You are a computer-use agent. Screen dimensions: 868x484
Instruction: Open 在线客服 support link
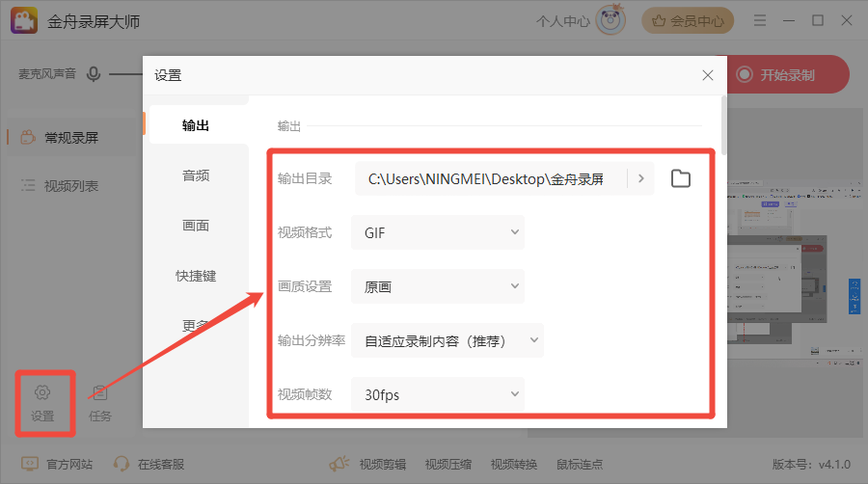tap(161, 464)
